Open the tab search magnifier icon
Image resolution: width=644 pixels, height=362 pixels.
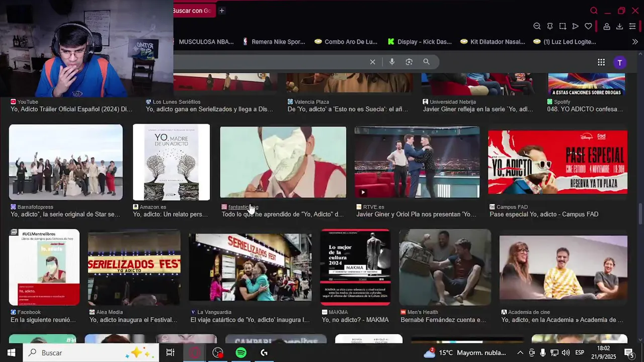coord(594,11)
